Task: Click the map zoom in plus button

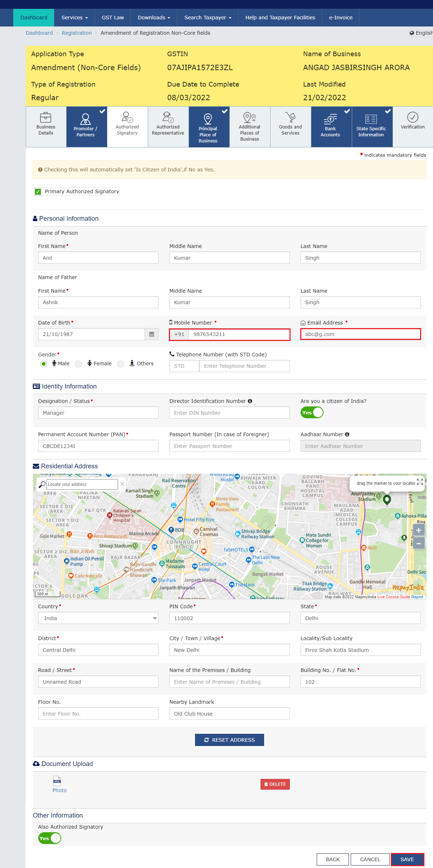Action: tap(418, 530)
